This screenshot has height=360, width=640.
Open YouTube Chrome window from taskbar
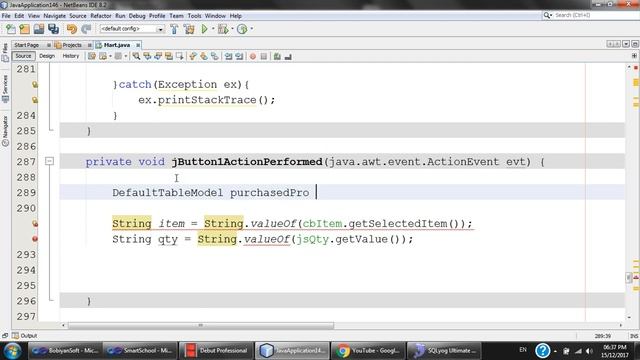point(367,351)
